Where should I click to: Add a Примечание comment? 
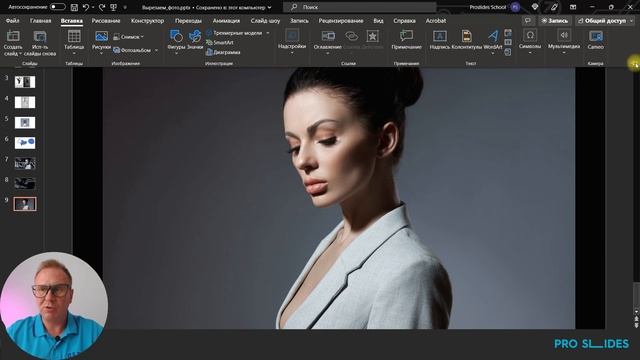coord(406,40)
